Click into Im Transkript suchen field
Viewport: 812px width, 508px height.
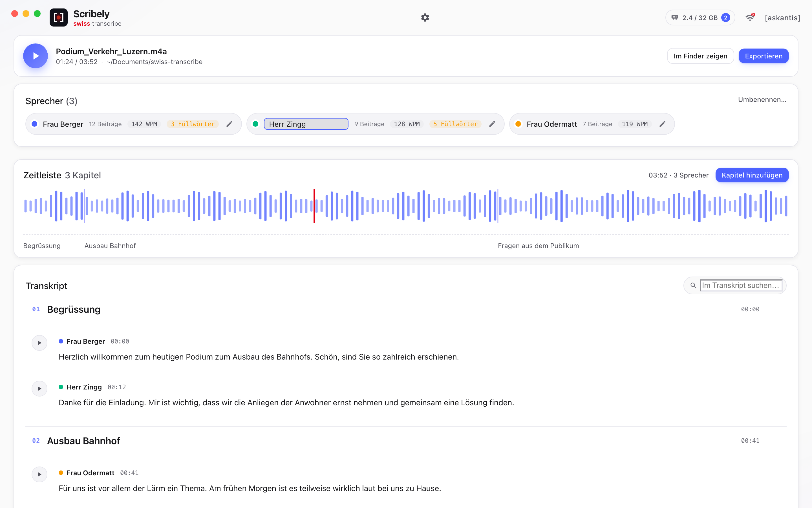click(x=741, y=285)
